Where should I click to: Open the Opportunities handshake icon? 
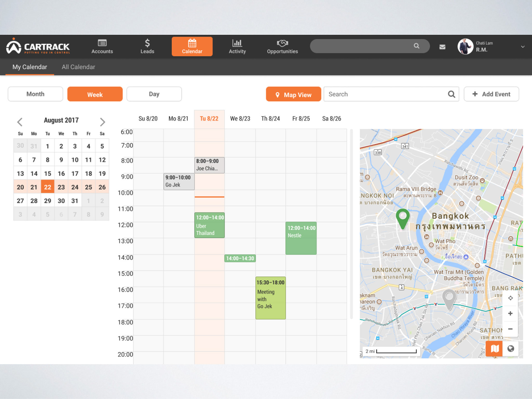point(282,43)
